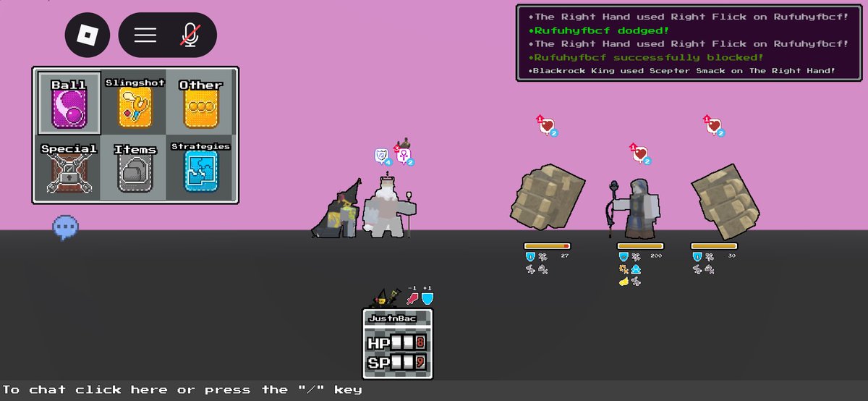Viewport: 868px width, 401px height.
Task: Click the red sword minus one debuff
Action: pos(412,297)
